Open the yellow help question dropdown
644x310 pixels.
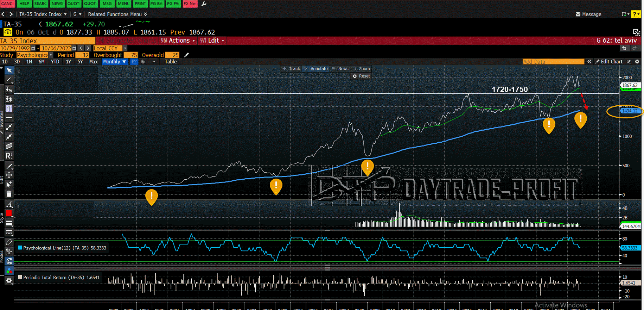[x=636, y=14]
